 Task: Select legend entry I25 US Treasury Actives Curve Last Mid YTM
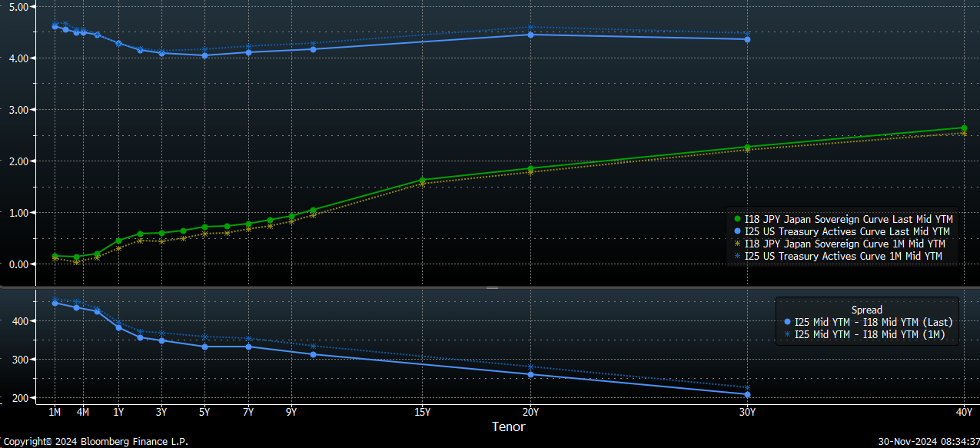842,231
